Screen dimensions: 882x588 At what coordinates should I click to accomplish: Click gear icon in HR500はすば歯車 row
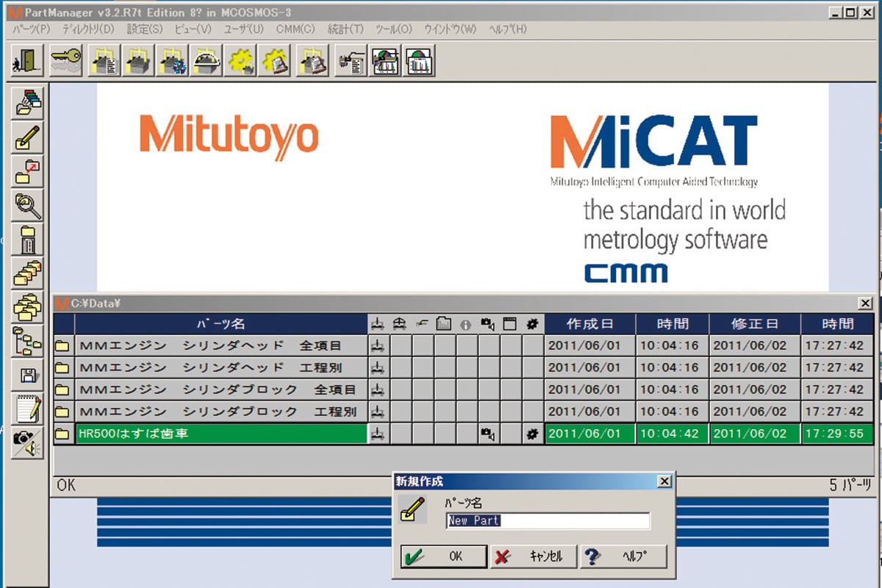[x=533, y=434]
